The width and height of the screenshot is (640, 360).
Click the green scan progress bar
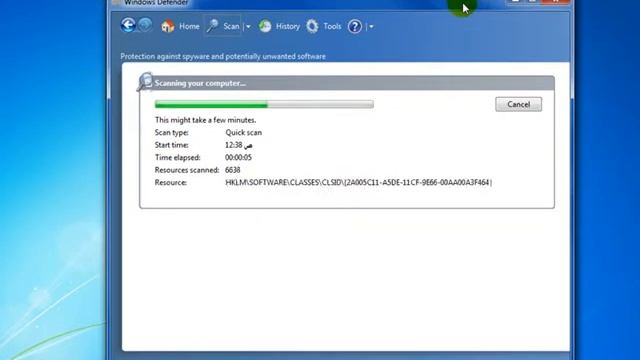click(264, 104)
